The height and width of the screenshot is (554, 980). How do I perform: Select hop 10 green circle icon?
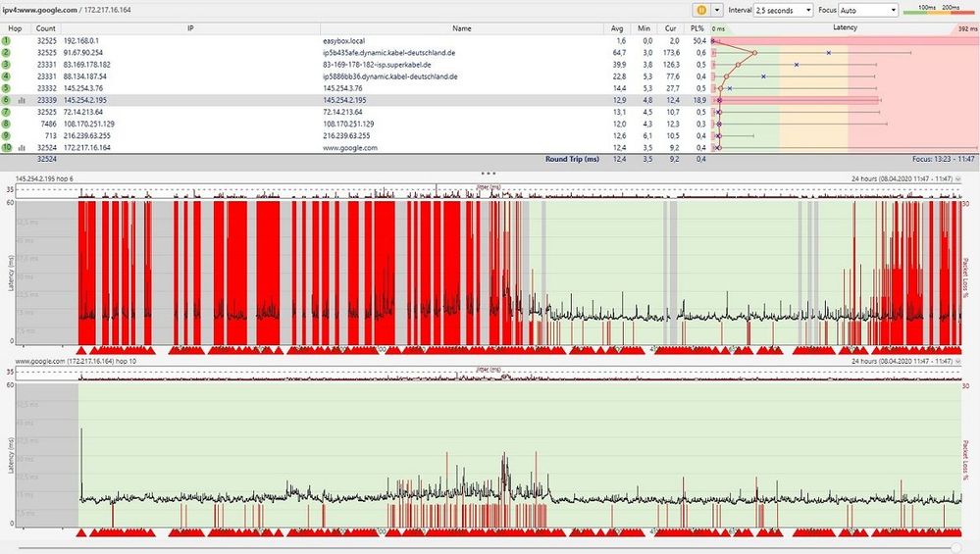[x=6, y=148]
